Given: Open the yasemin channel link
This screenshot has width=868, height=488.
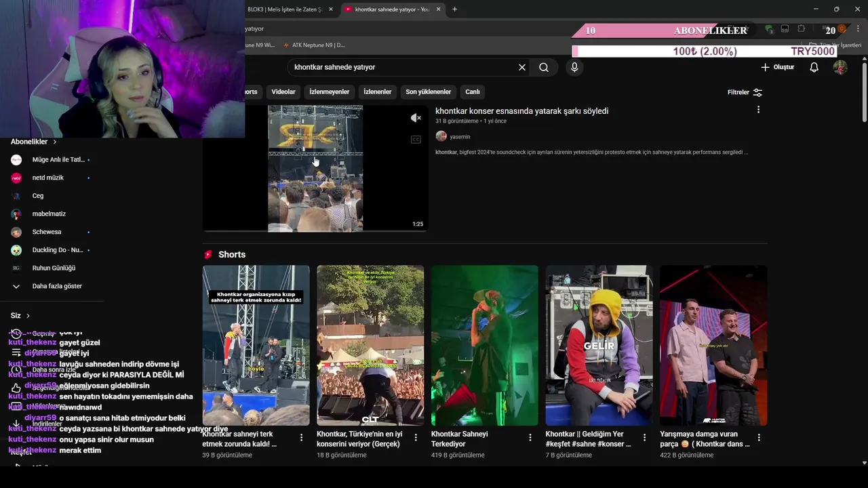Looking at the screenshot, I should point(460,137).
